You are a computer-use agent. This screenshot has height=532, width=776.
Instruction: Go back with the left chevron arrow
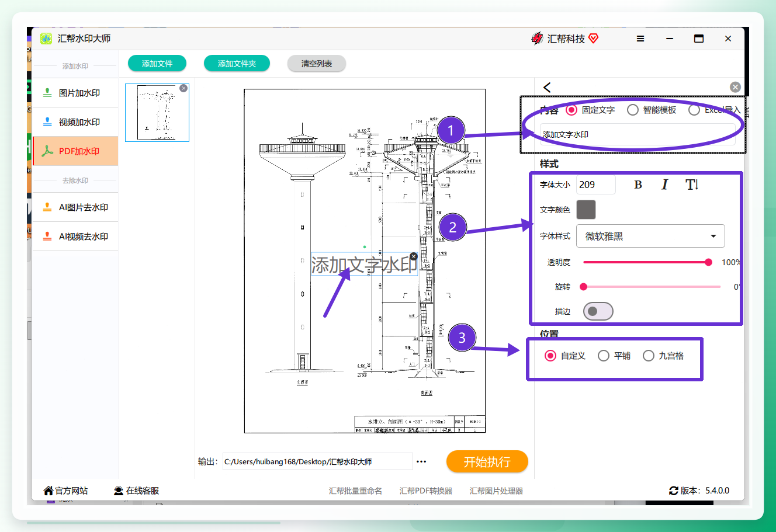pos(547,87)
